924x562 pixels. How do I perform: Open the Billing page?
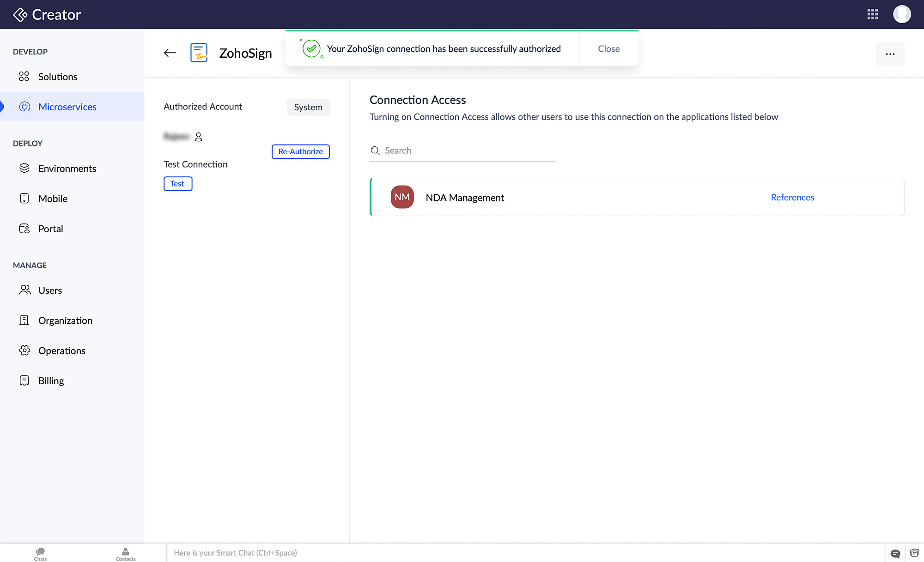click(x=51, y=381)
